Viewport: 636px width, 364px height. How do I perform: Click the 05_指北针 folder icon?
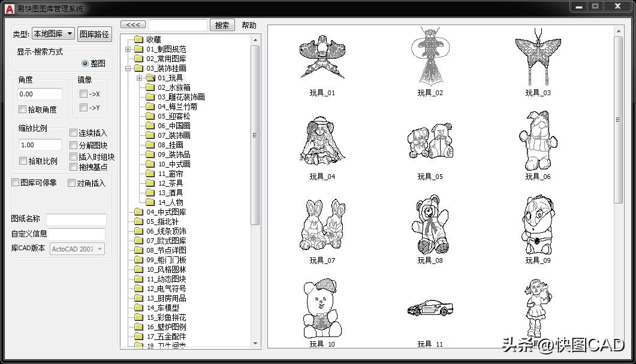pos(138,222)
